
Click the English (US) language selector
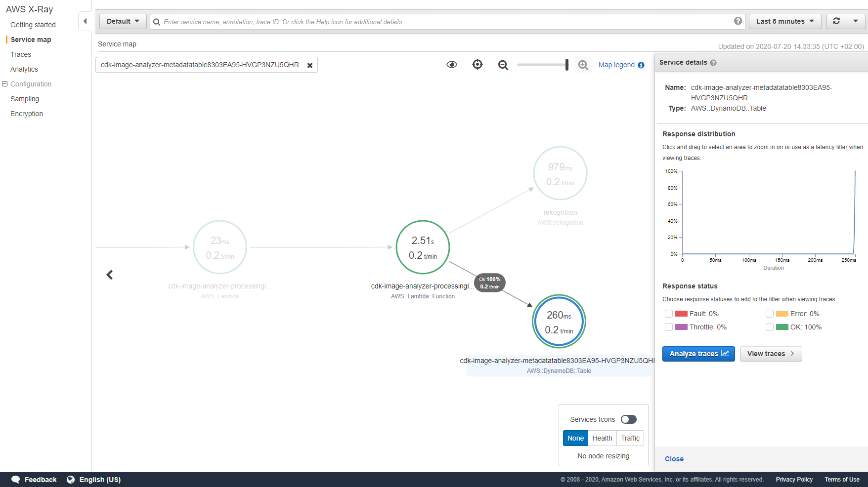point(100,480)
